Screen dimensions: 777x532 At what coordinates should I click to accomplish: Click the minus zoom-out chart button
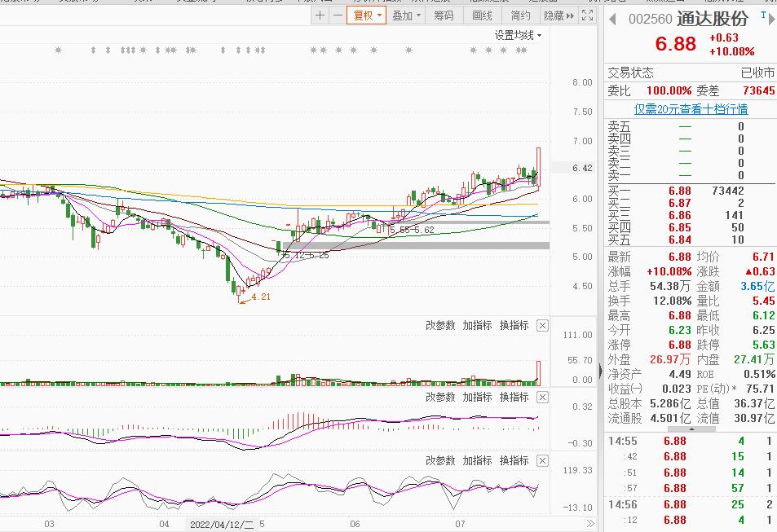337,15
